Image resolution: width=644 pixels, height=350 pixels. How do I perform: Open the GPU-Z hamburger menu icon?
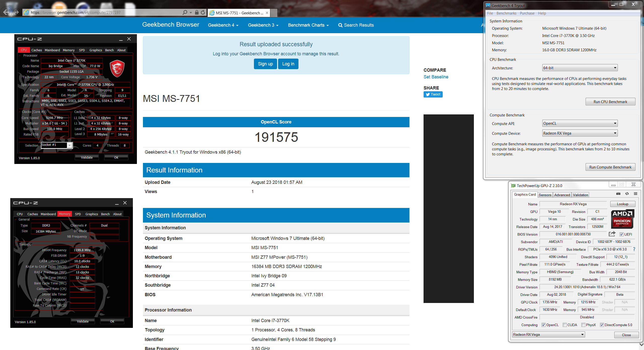click(x=635, y=194)
